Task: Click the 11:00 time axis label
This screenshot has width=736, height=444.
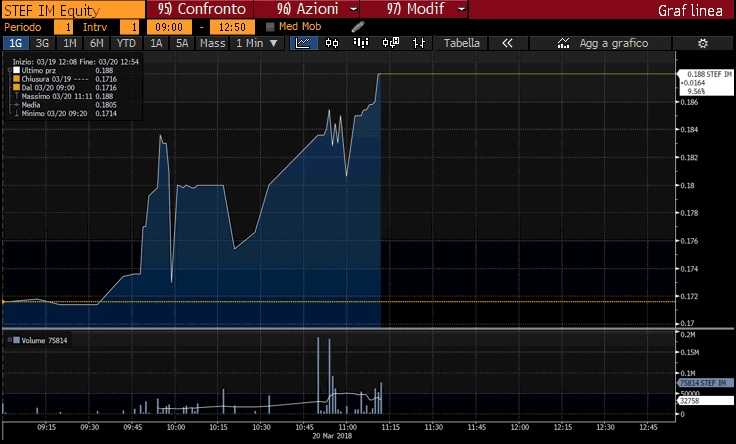Action: pyautogui.click(x=347, y=427)
